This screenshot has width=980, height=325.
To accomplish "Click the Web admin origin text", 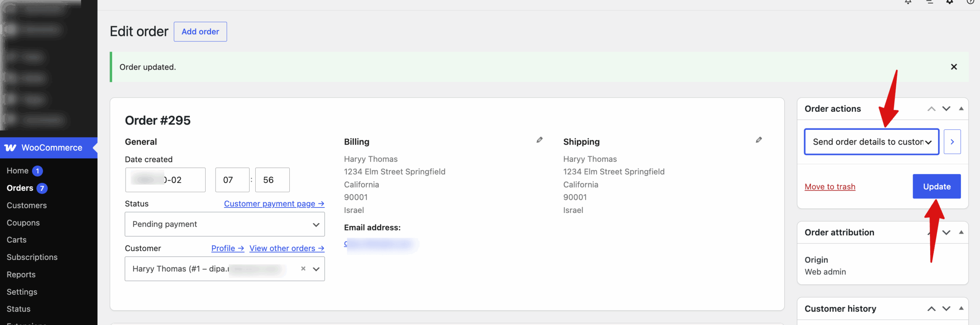I will (x=825, y=272).
